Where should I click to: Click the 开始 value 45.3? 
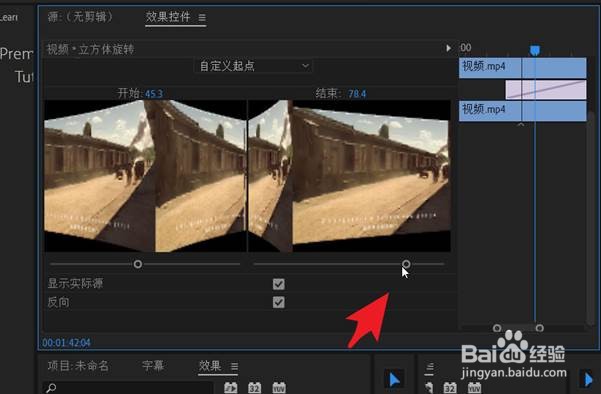point(154,94)
